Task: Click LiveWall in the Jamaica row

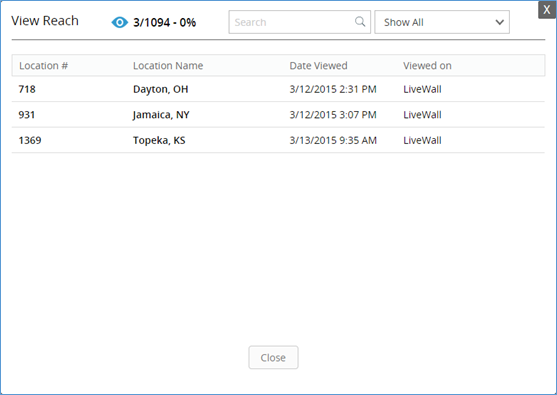Action: click(422, 115)
